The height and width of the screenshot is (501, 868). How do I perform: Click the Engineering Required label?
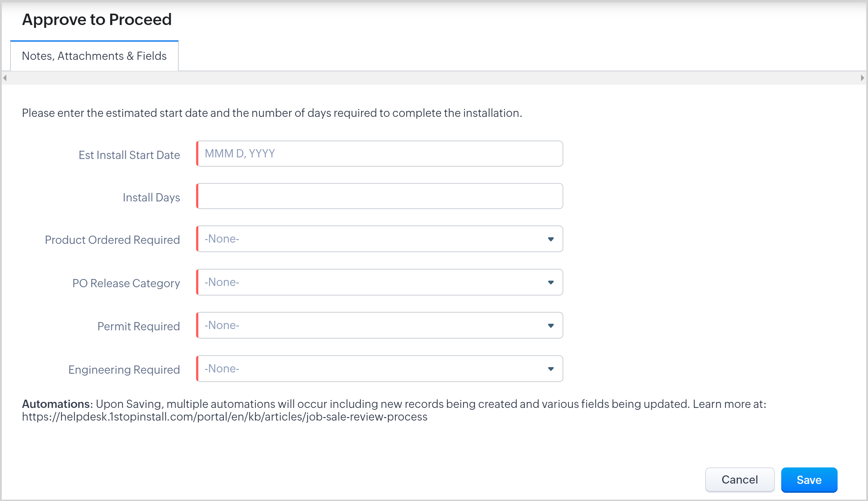click(124, 370)
